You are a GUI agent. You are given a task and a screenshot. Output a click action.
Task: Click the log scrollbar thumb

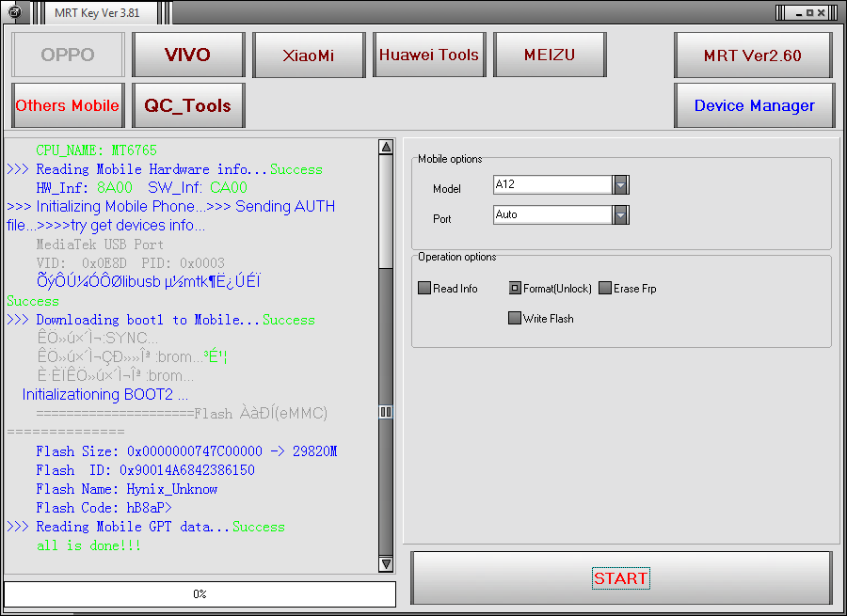click(x=386, y=412)
